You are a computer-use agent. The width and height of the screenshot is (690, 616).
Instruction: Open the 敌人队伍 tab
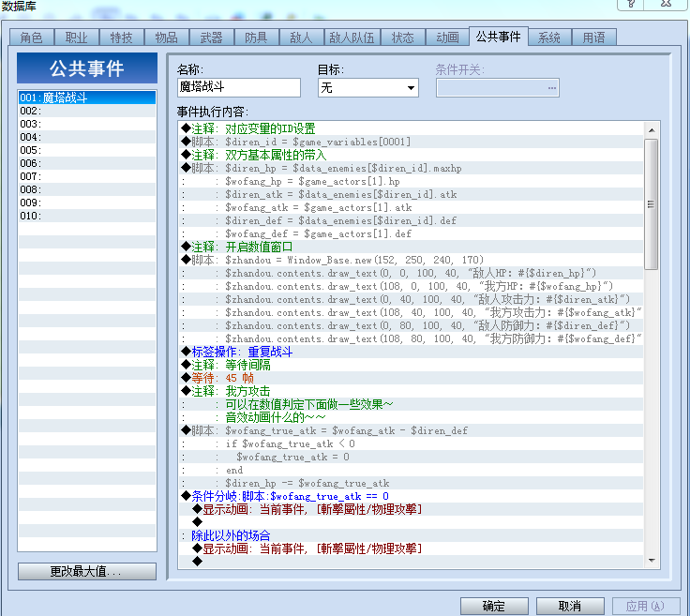click(352, 38)
